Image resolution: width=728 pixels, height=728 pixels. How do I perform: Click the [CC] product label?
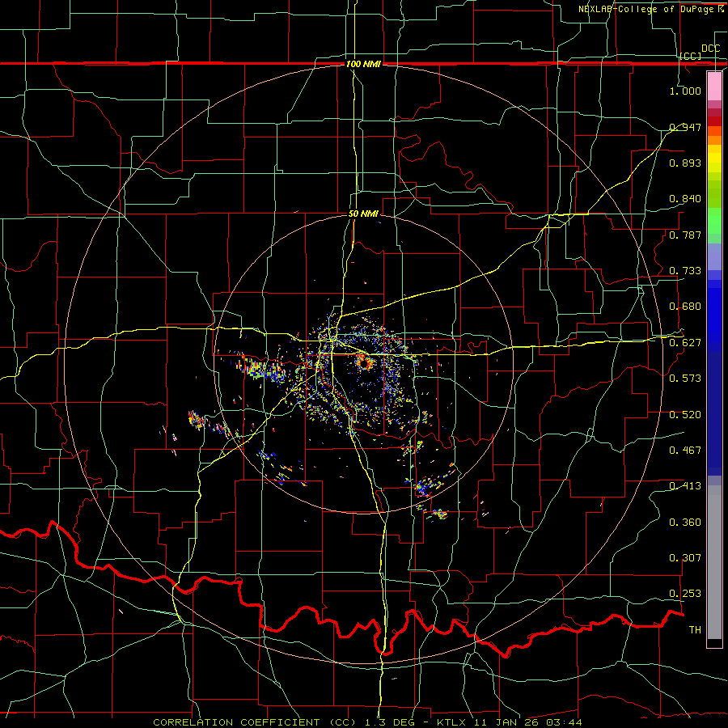point(691,56)
